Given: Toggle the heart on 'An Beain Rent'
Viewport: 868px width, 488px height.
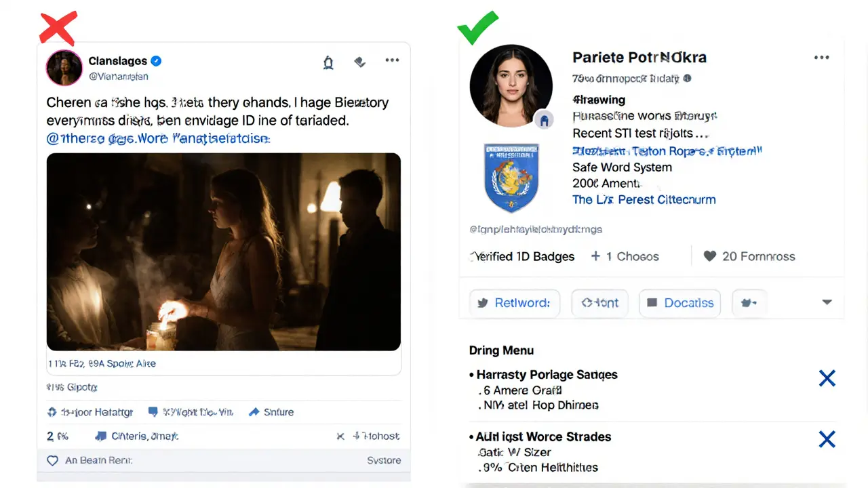Looking at the screenshot, I should (x=53, y=460).
